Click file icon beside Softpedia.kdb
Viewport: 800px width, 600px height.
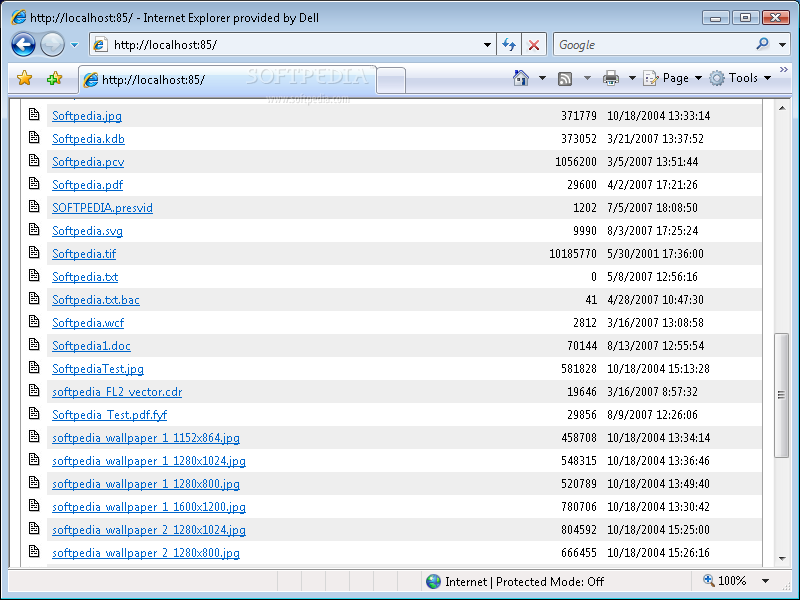34,137
